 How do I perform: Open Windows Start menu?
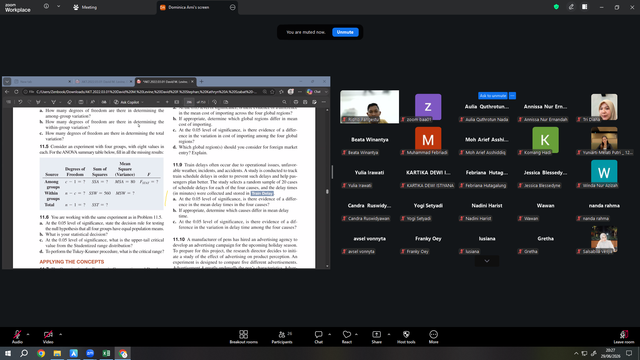click(x=8, y=353)
